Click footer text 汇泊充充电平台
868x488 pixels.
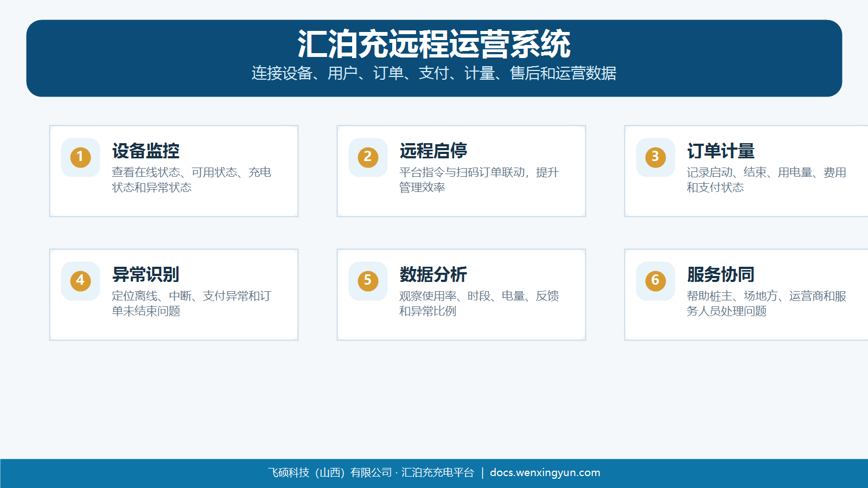coord(438,473)
